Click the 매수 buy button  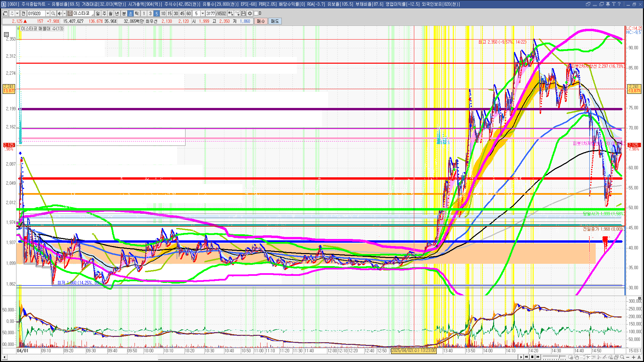261,21
